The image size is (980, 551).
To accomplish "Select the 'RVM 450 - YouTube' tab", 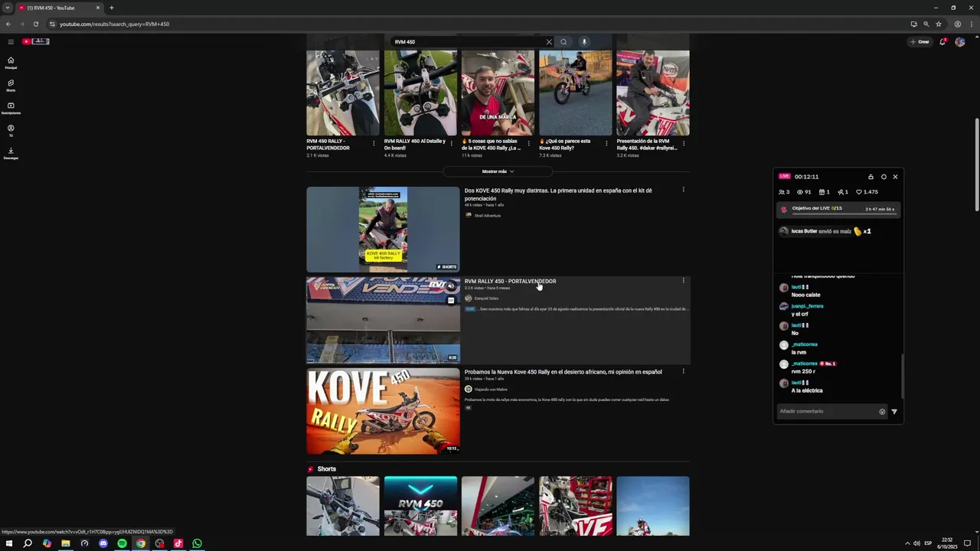I will pyautogui.click(x=59, y=8).
